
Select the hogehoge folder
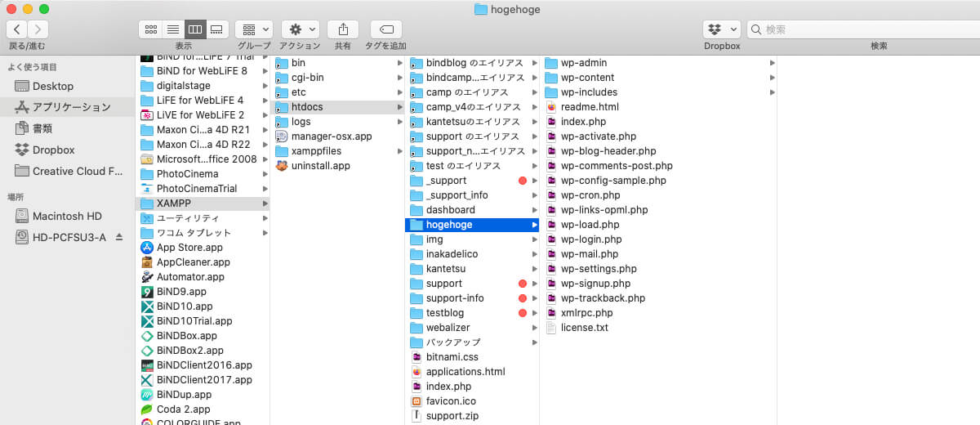click(x=472, y=225)
